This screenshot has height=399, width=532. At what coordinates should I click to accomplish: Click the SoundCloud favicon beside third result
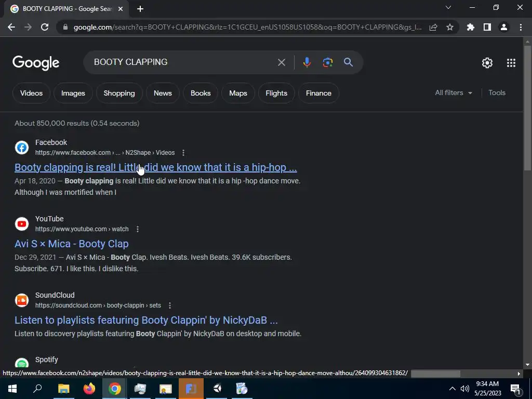(x=22, y=300)
